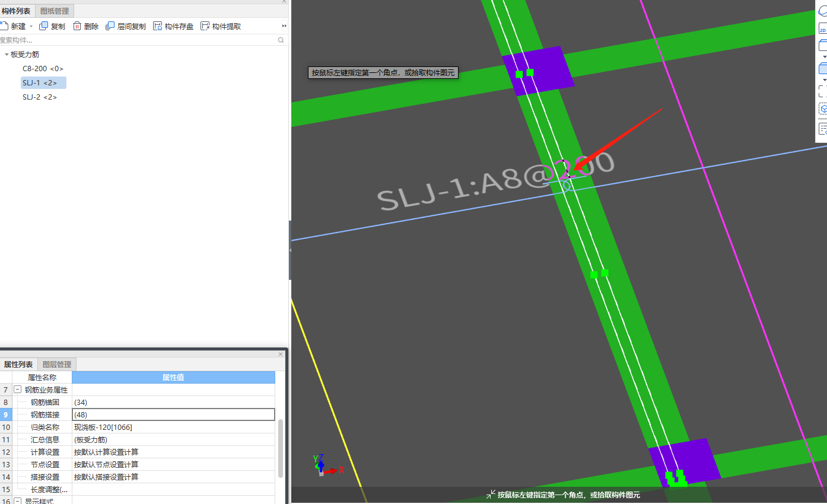The width and height of the screenshot is (827, 504).
Task: Switch to the 构件列表 tab
Action: [x=16, y=11]
